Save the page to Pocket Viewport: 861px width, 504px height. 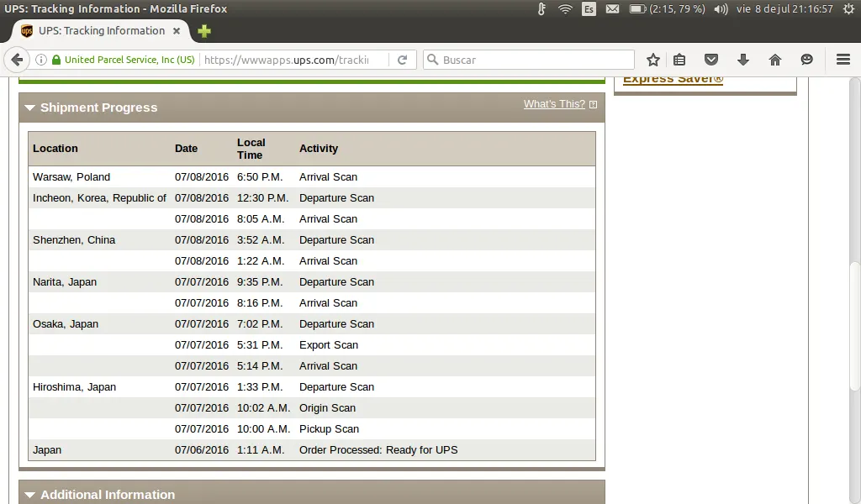tap(711, 60)
